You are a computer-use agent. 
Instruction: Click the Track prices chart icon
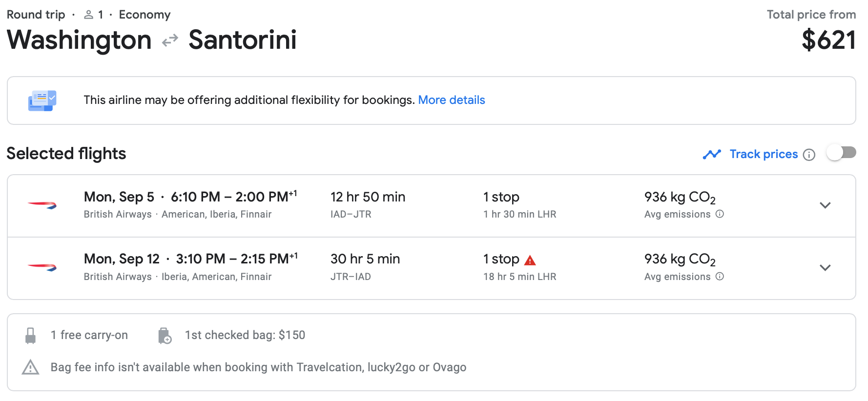tap(712, 155)
